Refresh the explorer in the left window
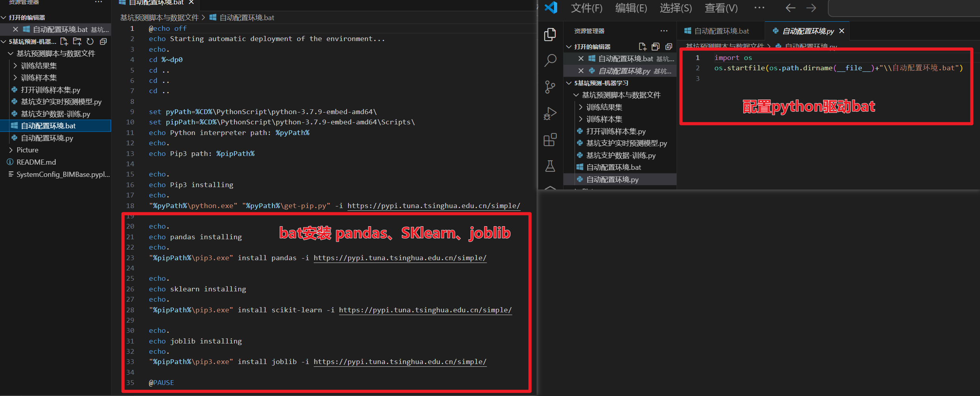980x396 pixels. pos(90,41)
